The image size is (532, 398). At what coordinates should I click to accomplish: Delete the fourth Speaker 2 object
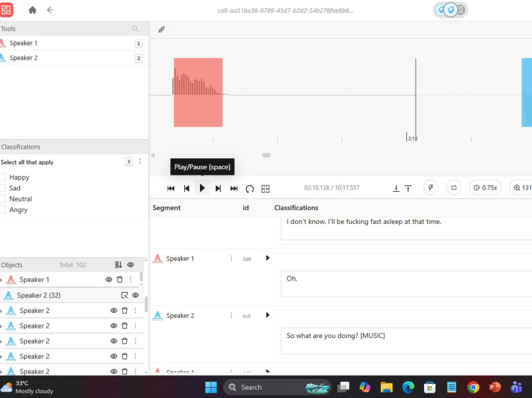pyautogui.click(x=124, y=357)
